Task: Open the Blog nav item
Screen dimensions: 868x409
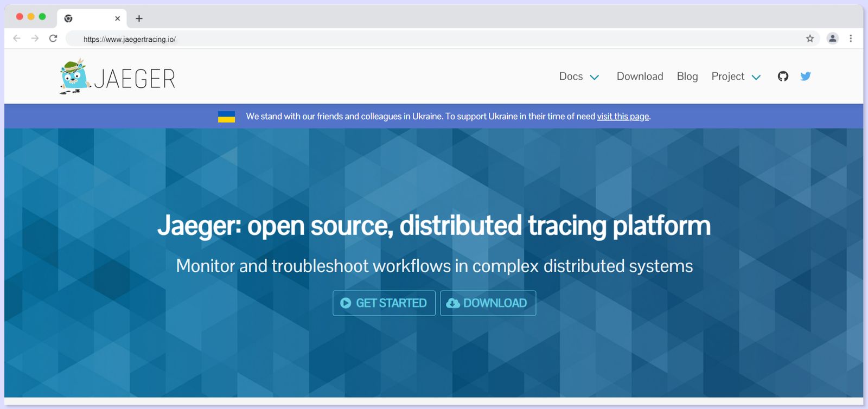Action: 687,76
